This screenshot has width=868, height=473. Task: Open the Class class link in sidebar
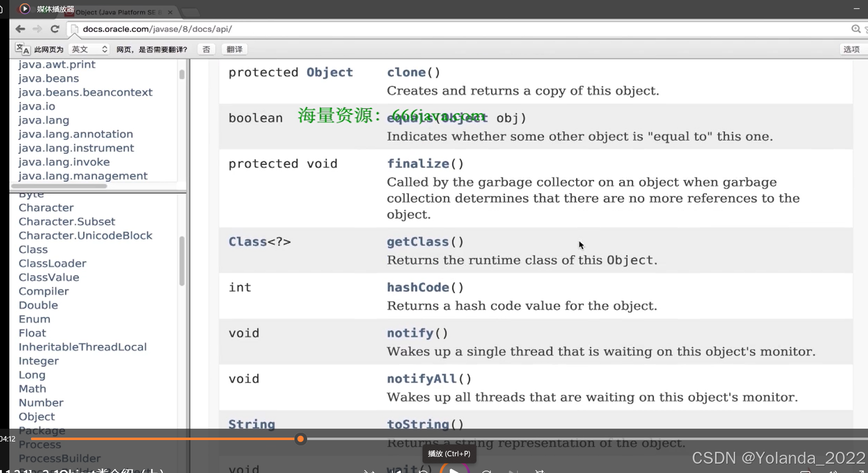coord(33,249)
